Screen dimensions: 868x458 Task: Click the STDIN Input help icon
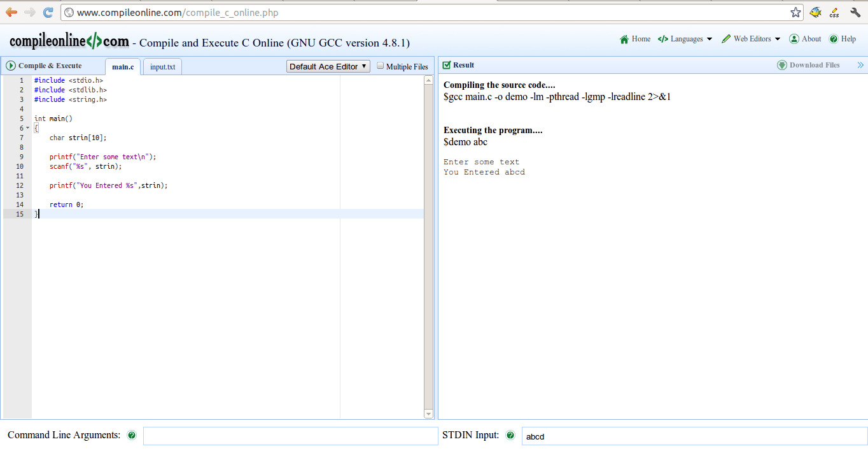tap(510, 435)
